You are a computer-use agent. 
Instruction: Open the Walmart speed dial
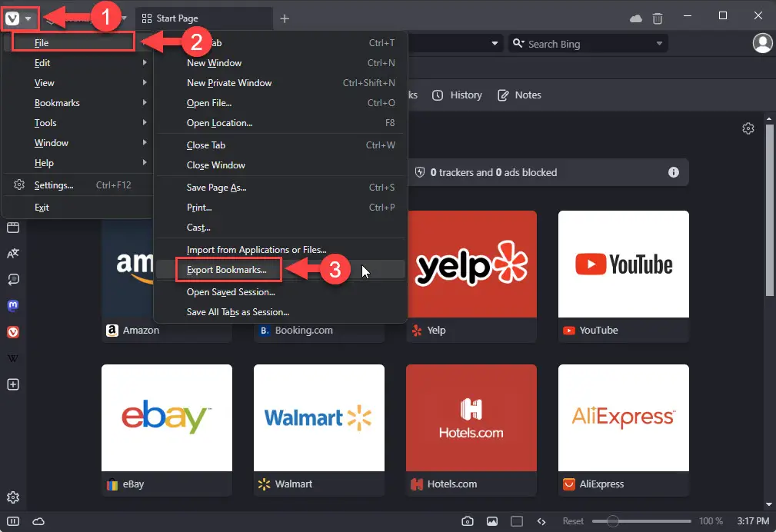click(x=319, y=431)
